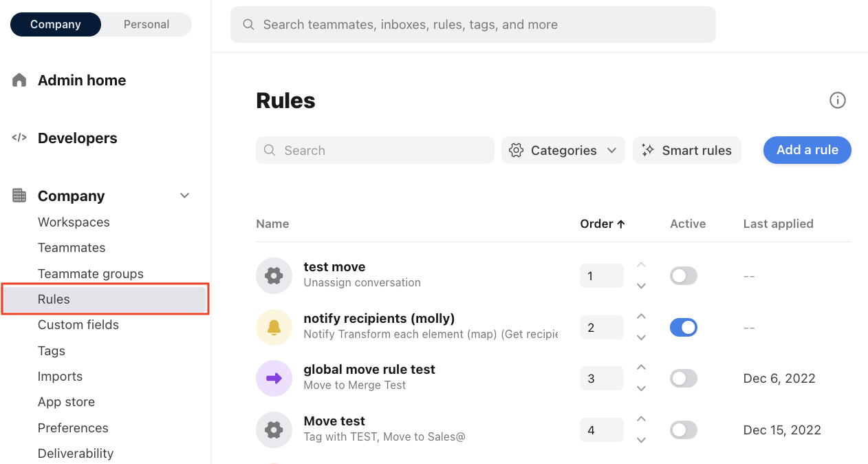Open Smart rules

tap(686, 149)
